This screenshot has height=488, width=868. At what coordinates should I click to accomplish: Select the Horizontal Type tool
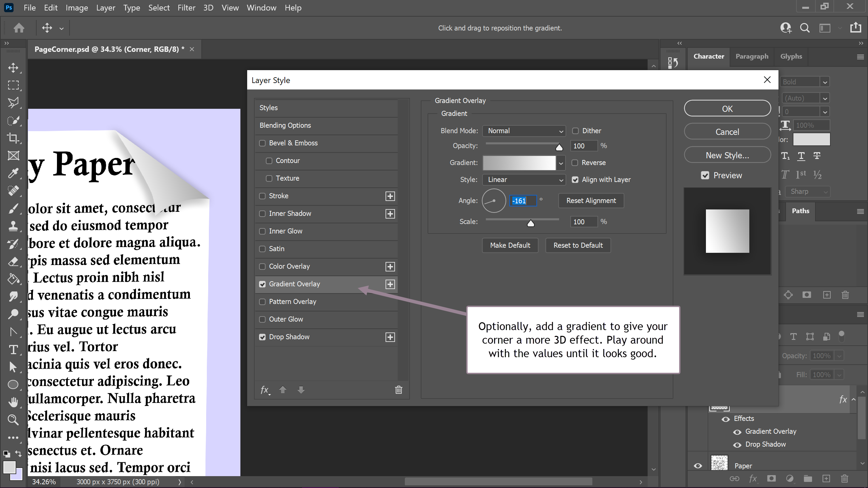pyautogui.click(x=13, y=349)
